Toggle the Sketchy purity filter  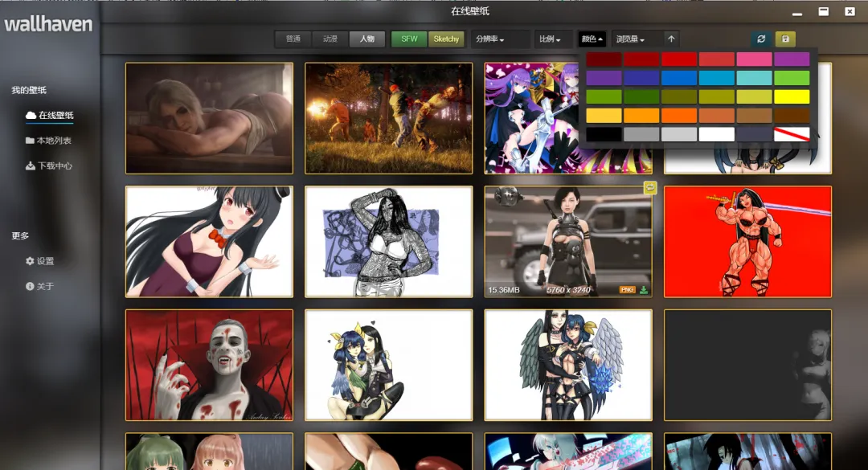[446, 39]
